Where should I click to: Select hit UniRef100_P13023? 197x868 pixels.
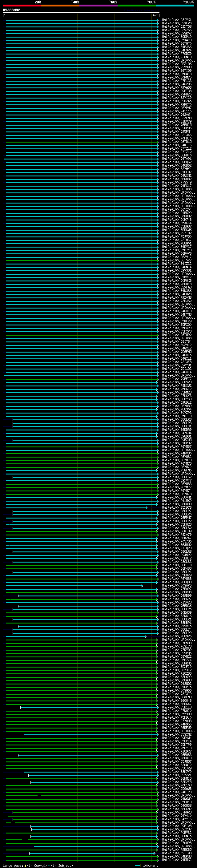(176, 603)
